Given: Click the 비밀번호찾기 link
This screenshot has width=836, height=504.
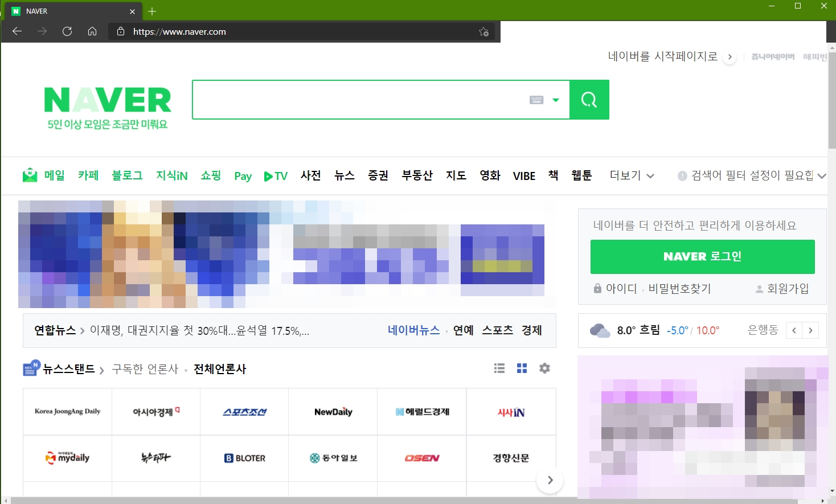Looking at the screenshot, I should click(x=680, y=289).
